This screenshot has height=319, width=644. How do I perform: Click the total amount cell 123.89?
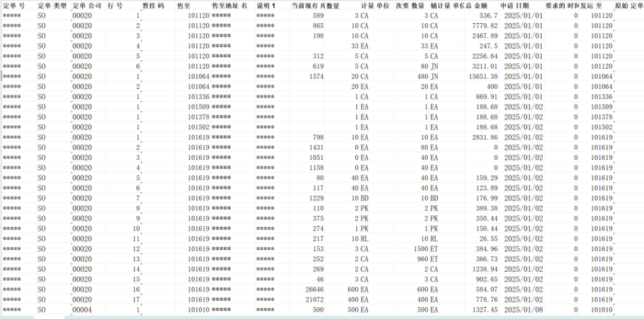click(487, 188)
